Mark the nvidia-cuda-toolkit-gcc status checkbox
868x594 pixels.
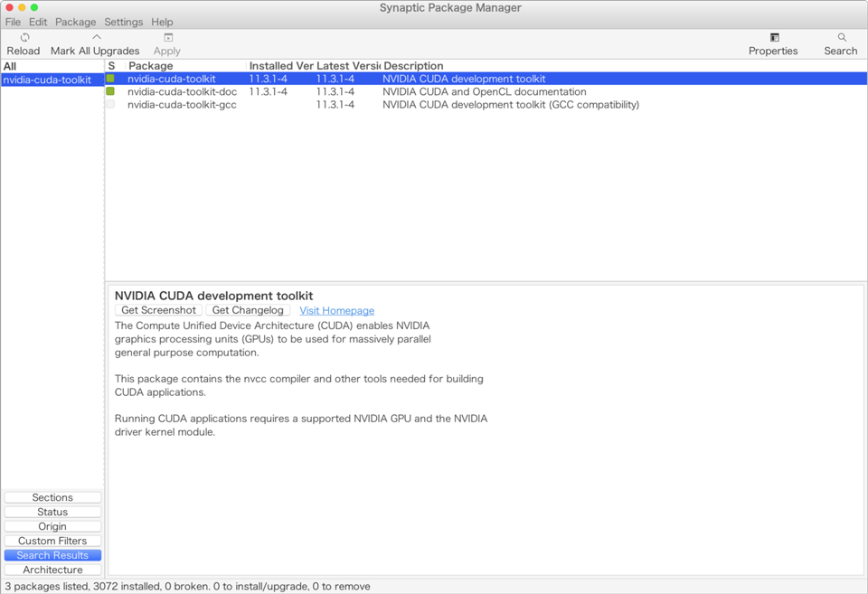pyautogui.click(x=110, y=105)
